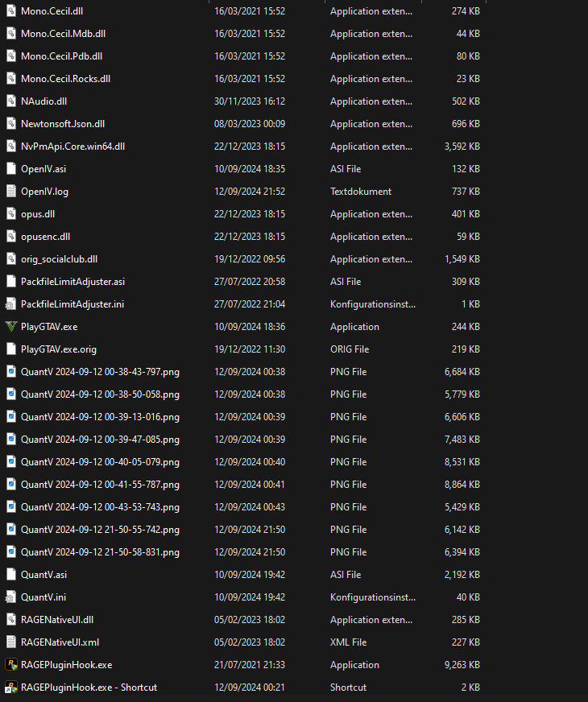
Task: Select the RAGEPluginHook.exe shortcut icon
Action: click(11, 688)
